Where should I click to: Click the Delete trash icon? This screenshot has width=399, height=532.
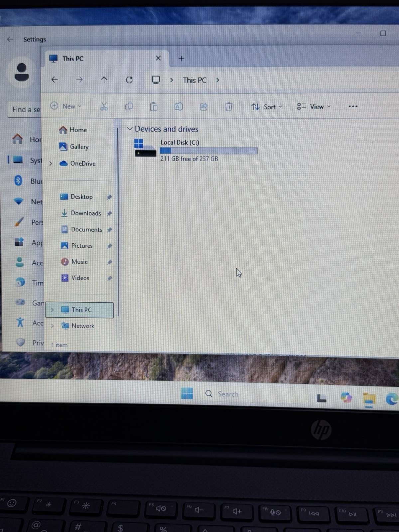coord(229,106)
